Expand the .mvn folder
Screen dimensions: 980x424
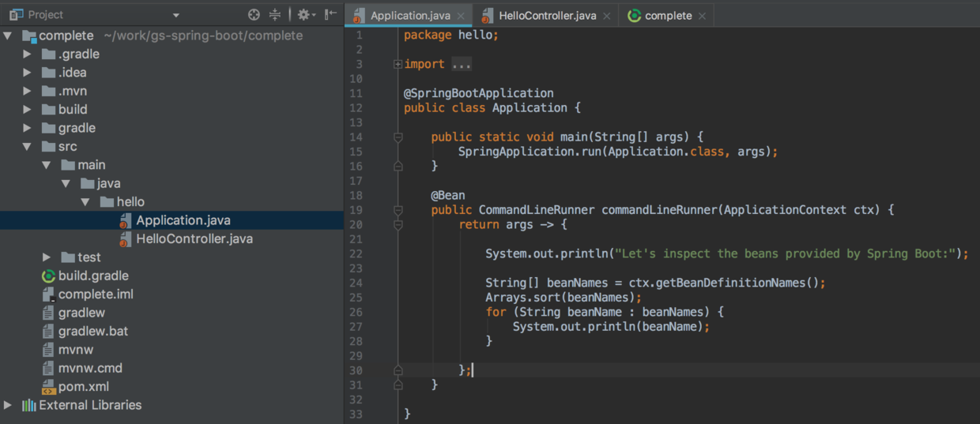pos(27,91)
